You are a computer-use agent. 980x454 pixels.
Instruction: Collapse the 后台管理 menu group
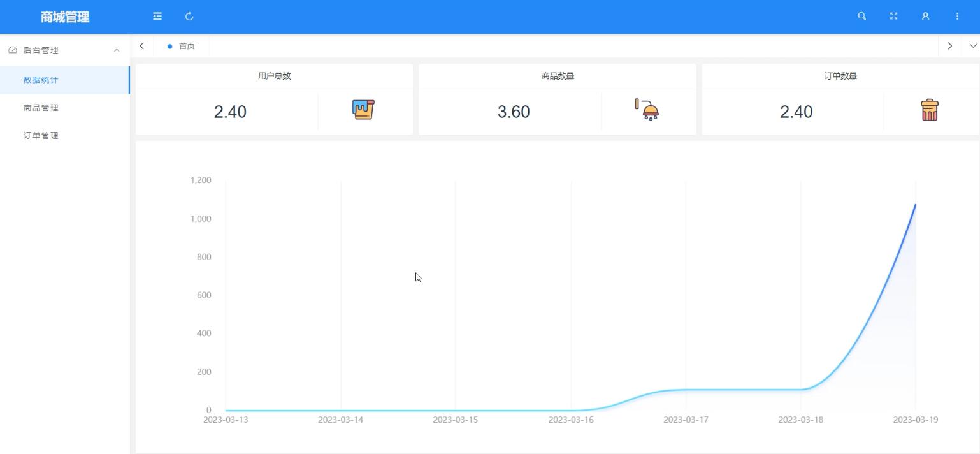coord(117,50)
